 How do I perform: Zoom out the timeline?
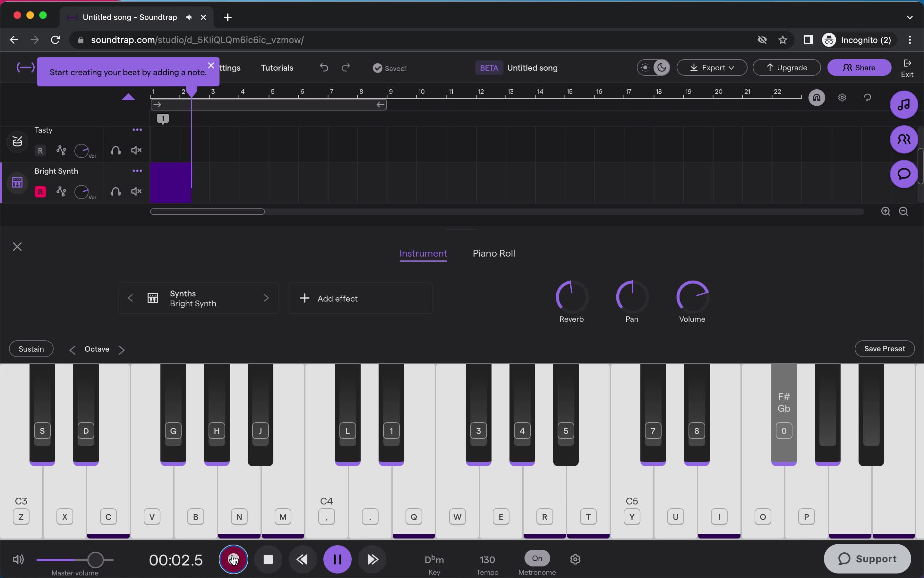click(903, 211)
